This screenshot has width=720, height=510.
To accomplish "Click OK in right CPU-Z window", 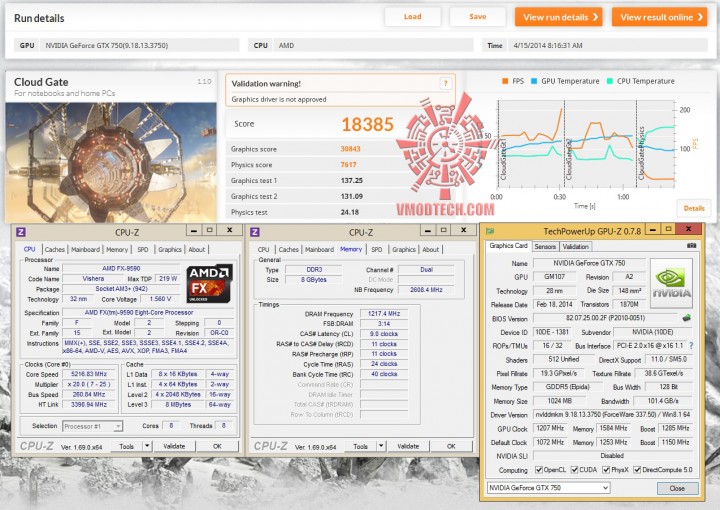I will [x=451, y=446].
